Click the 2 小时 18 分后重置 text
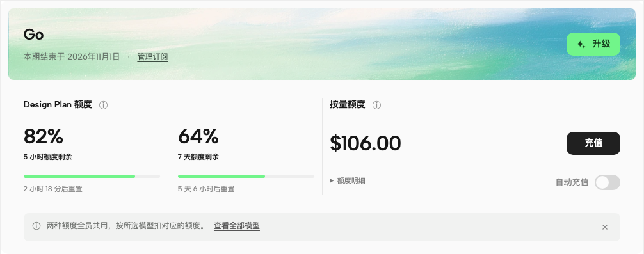The height and width of the screenshot is (254, 644). tap(53, 189)
